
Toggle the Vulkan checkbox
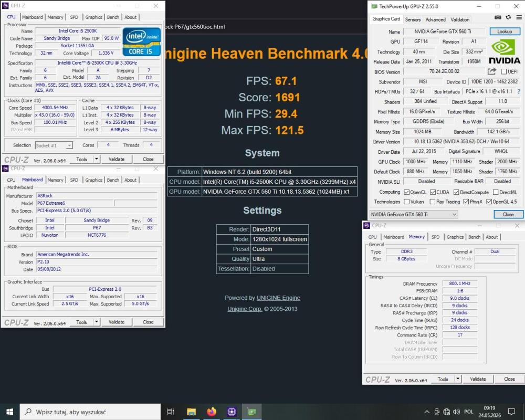click(x=406, y=202)
